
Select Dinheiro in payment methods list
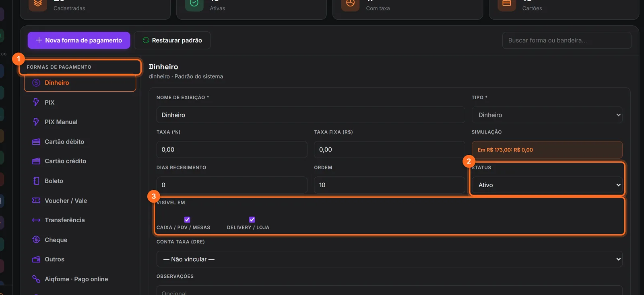[80, 83]
